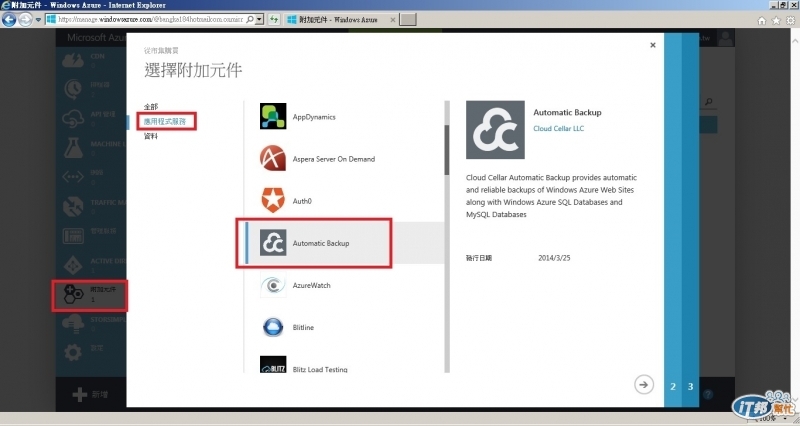Select the Auth0 list entry text

[302, 201]
